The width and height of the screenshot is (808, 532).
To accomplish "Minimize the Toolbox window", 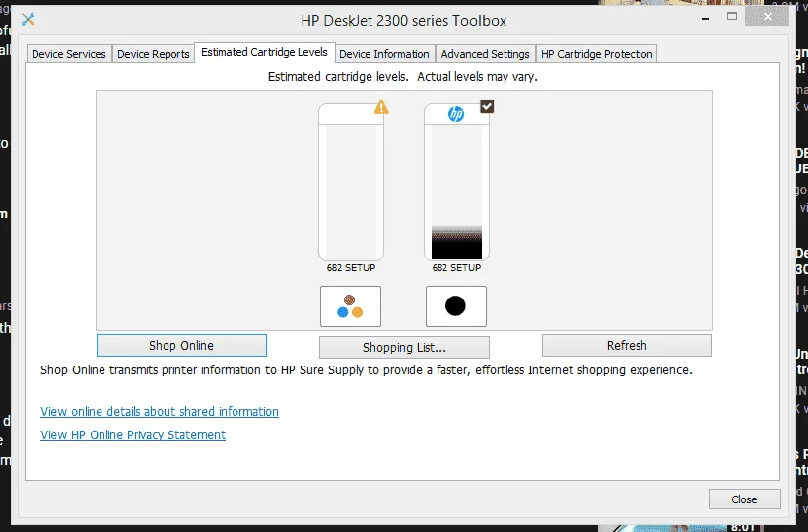I will (706, 19).
